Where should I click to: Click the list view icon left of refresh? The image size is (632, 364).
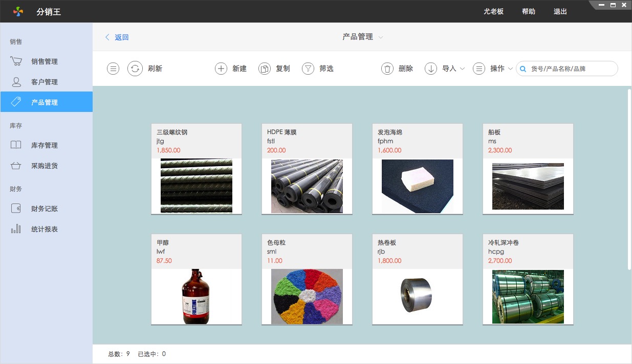pos(113,69)
